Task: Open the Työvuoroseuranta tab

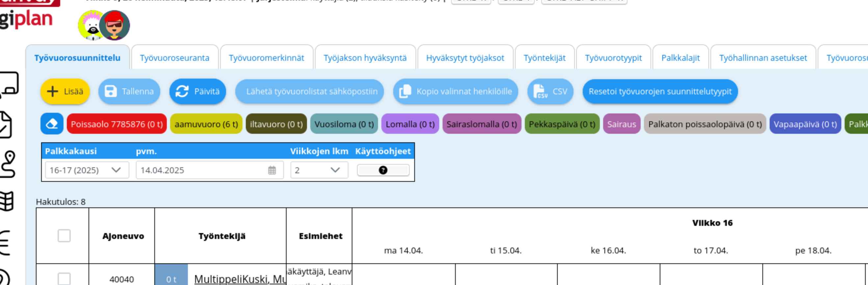Action: point(174,58)
